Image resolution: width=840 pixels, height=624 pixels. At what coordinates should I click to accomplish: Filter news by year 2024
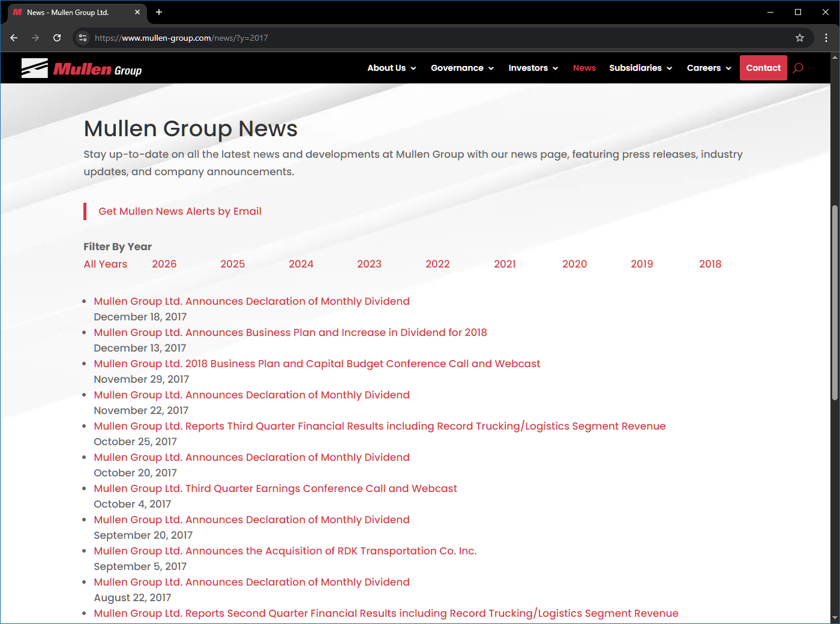pos(301,264)
